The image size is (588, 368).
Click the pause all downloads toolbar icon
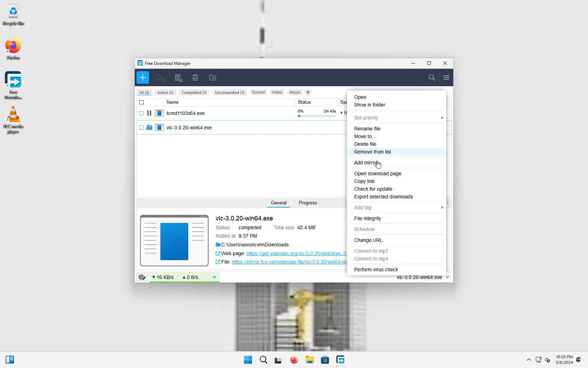pos(178,78)
